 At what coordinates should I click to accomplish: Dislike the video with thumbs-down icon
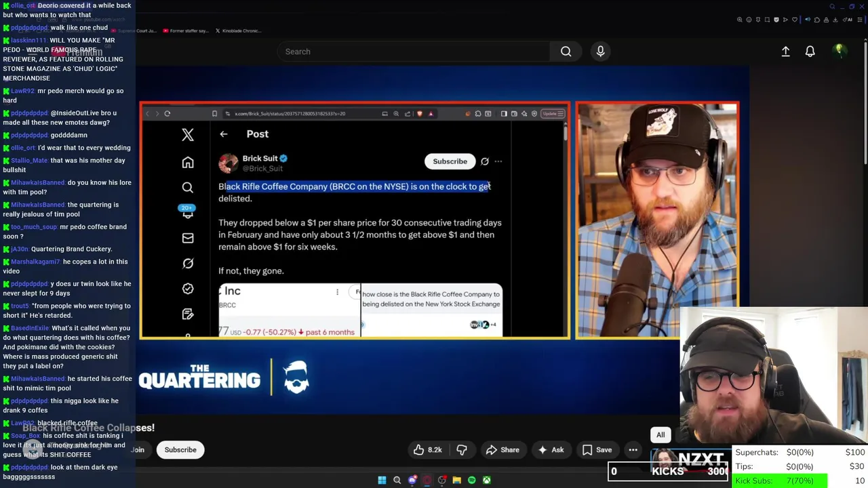[462, 450]
